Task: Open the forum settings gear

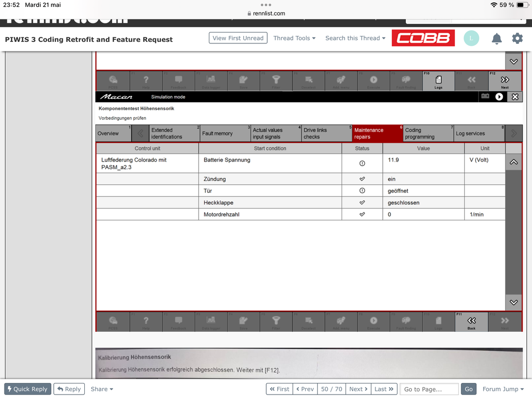Action: tap(517, 38)
